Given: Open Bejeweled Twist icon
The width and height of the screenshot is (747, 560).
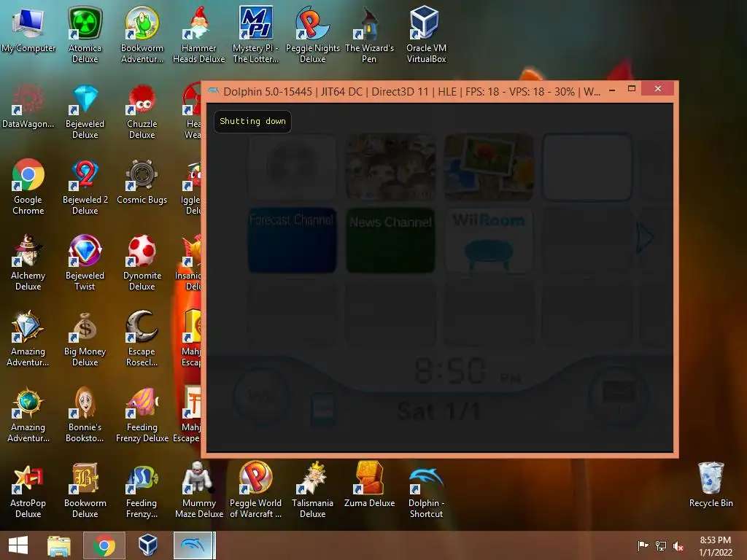Looking at the screenshot, I should (x=85, y=262).
